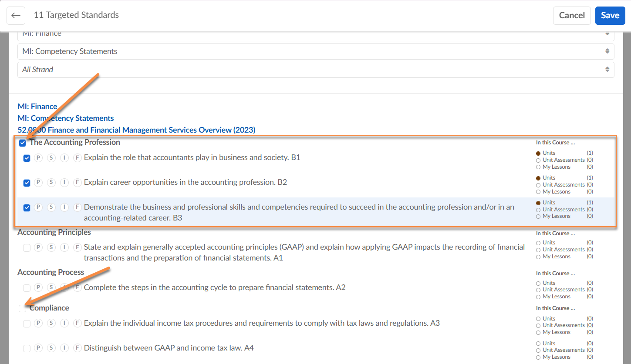The height and width of the screenshot is (364, 631).
Task: Click the Cancel button
Action: 571,16
